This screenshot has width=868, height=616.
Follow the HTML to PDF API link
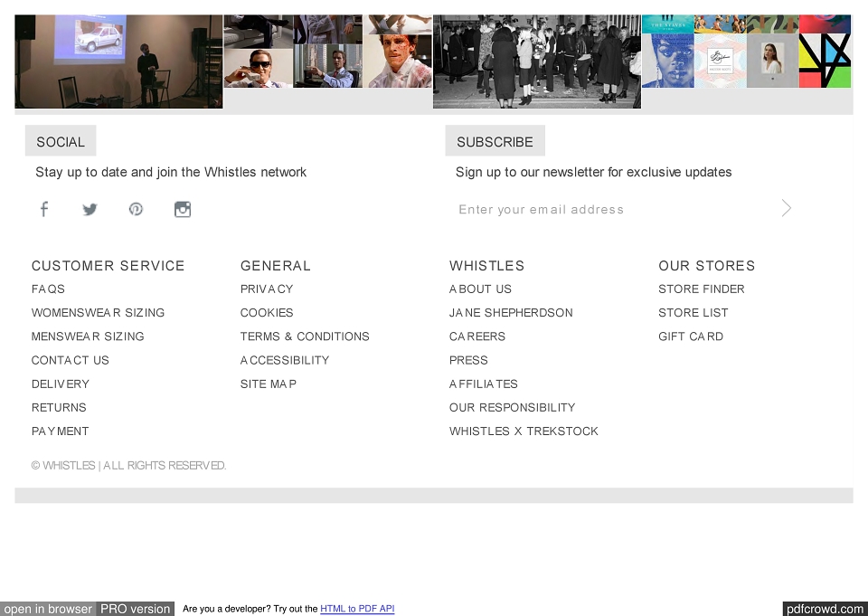point(357,609)
